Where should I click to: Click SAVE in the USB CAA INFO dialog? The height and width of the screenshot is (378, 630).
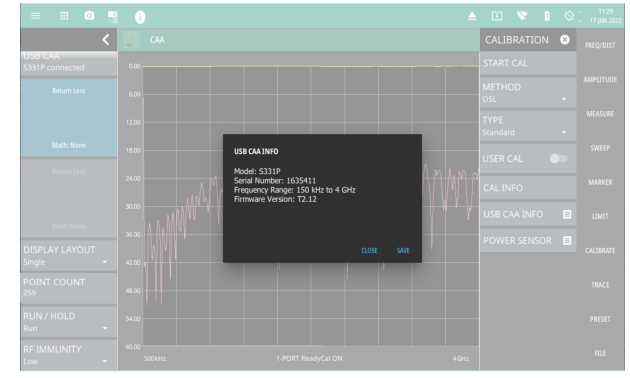[x=403, y=250]
